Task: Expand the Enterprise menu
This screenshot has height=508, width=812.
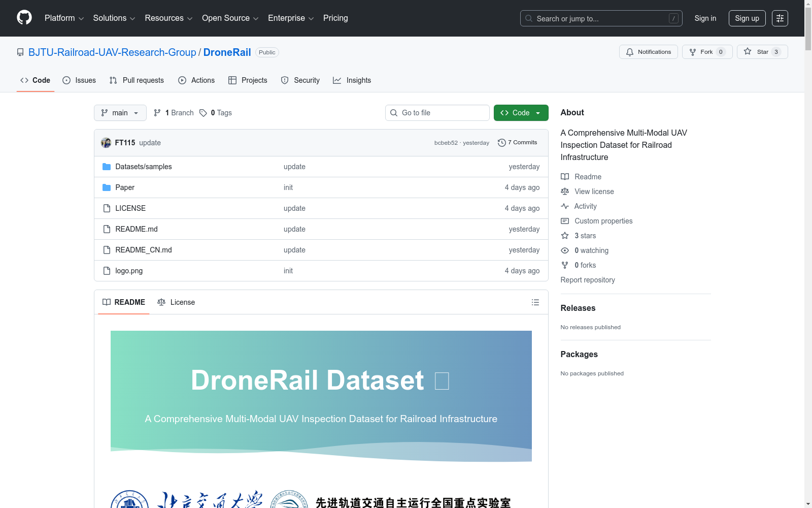Action: point(291,18)
